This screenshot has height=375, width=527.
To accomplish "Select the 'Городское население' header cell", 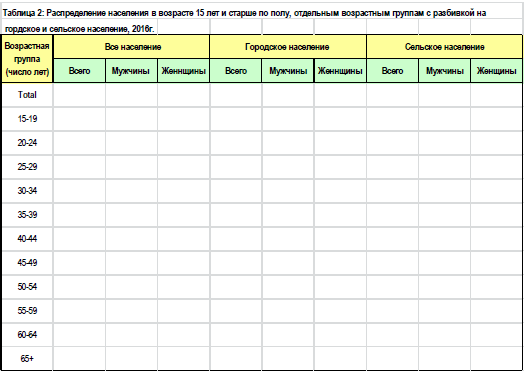I will coord(288,47).
